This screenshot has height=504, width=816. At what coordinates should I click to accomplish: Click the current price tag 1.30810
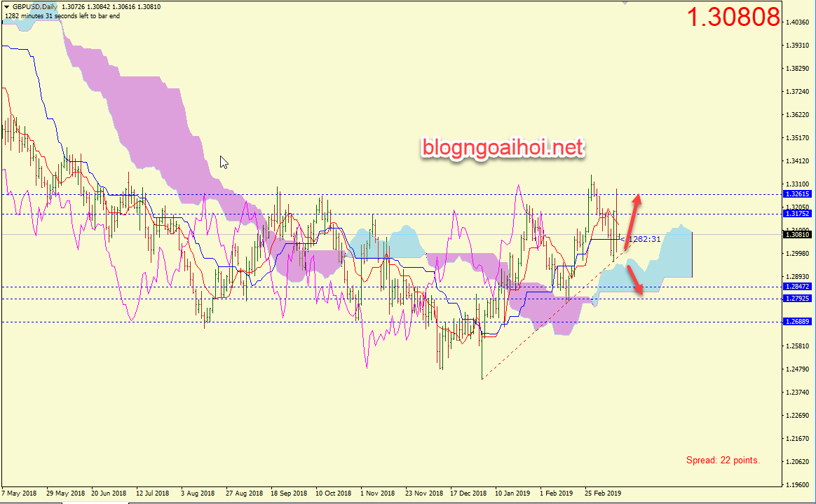click(x=798, y=235)
